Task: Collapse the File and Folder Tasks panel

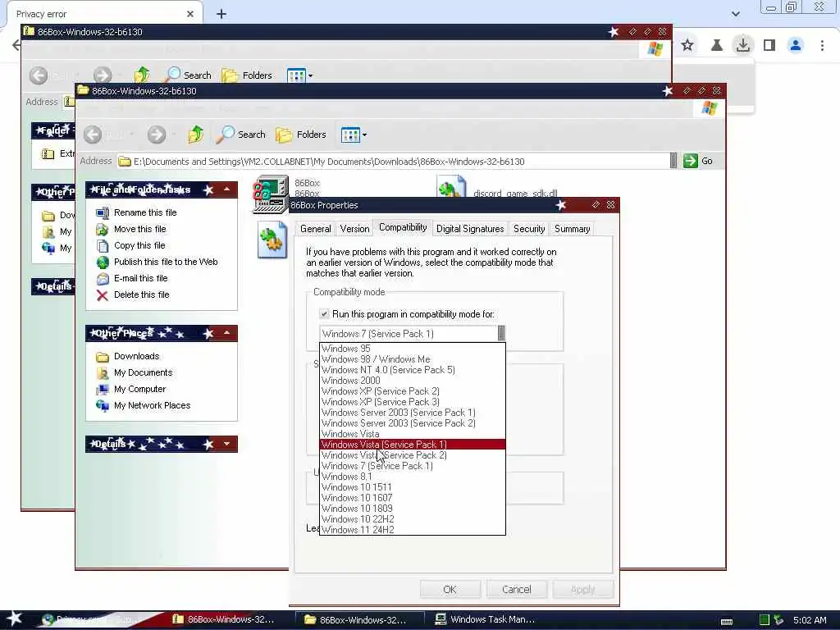Action: 227,189
